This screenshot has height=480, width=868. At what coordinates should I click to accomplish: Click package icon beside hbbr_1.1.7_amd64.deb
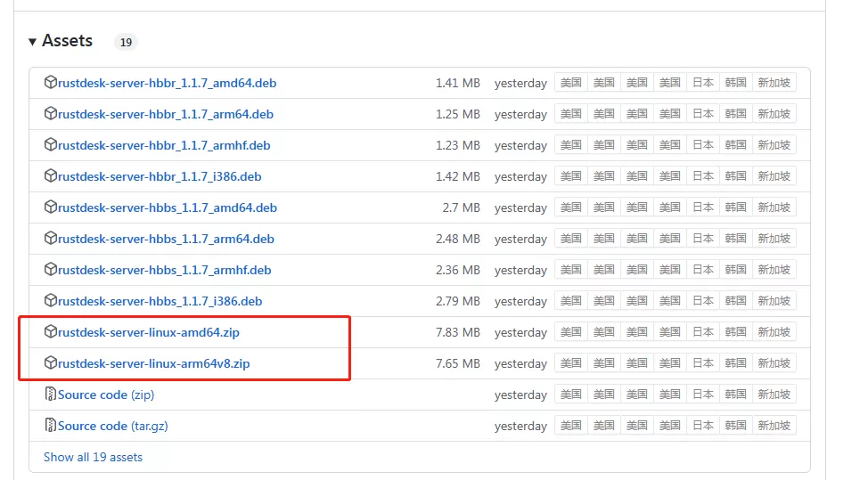(x=51, y=83)
